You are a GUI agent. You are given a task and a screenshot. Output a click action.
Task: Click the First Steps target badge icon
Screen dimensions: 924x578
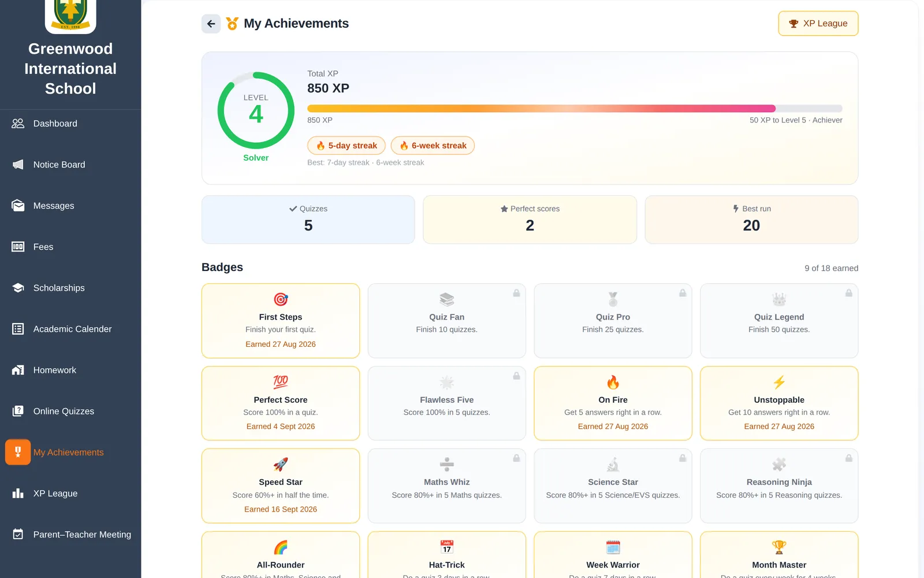[281, 299]
